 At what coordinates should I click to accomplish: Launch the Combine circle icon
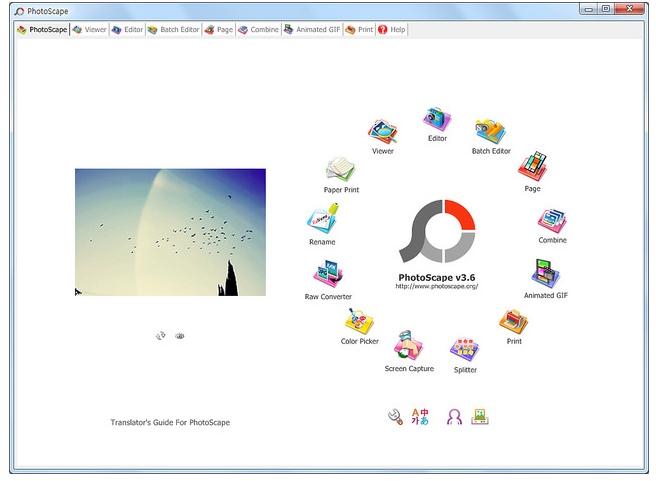pyautogui.click(x=552, y=221)
